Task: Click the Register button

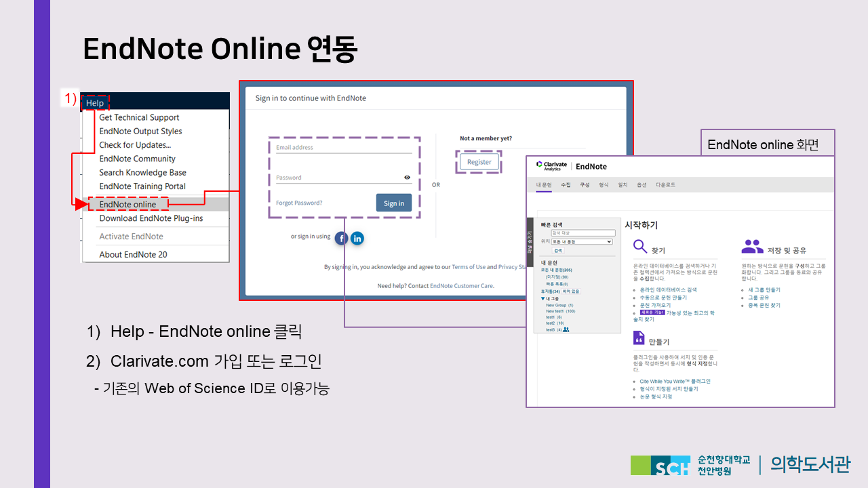Action: pyautogui.click(x=479, y=162)
